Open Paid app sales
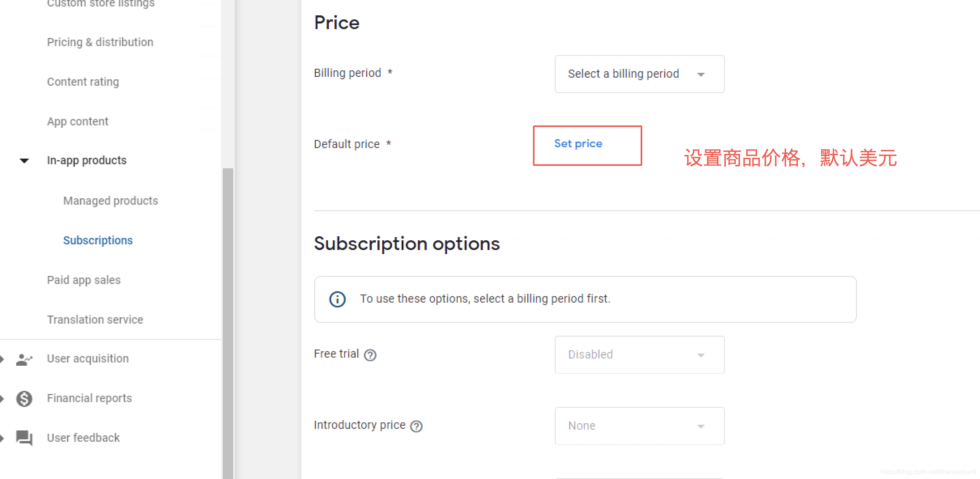The height and width of the screenshot is (479, 980). 84,280
